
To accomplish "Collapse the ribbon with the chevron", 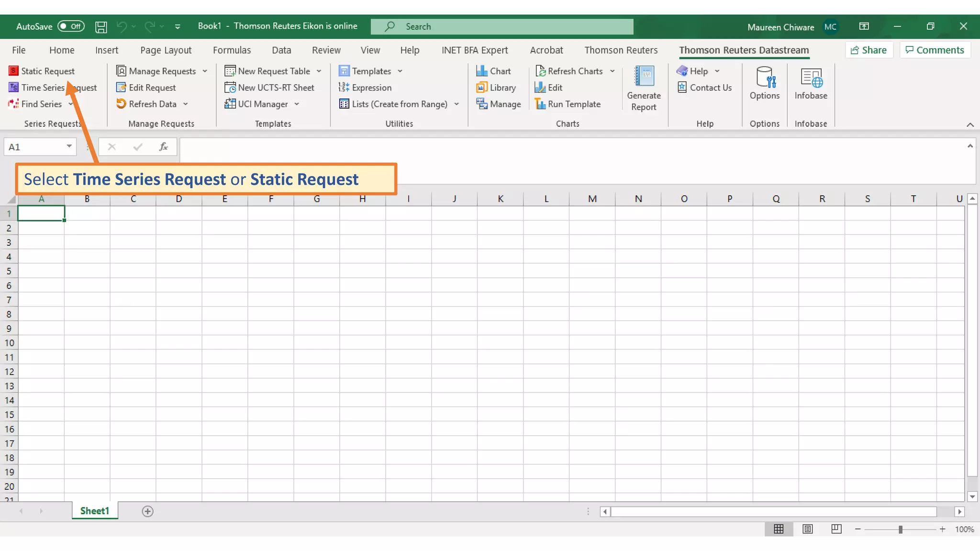I will [x=970, y=124].
